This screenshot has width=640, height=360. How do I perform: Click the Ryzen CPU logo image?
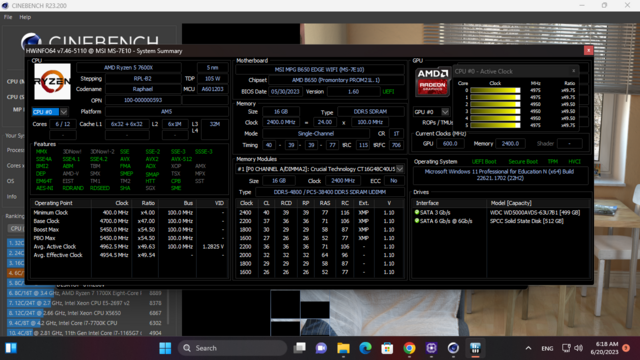coord(52,82)
